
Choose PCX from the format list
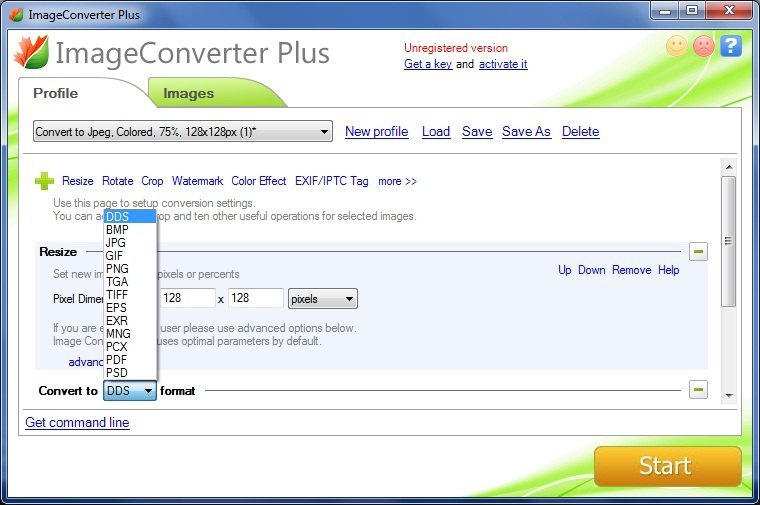(130, 347)
